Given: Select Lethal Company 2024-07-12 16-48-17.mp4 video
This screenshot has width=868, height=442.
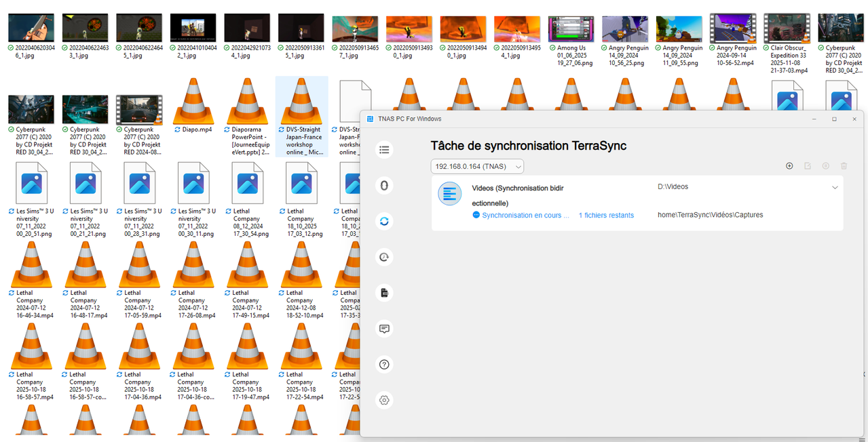Looking at the screenshot, I should pos(85,280).
